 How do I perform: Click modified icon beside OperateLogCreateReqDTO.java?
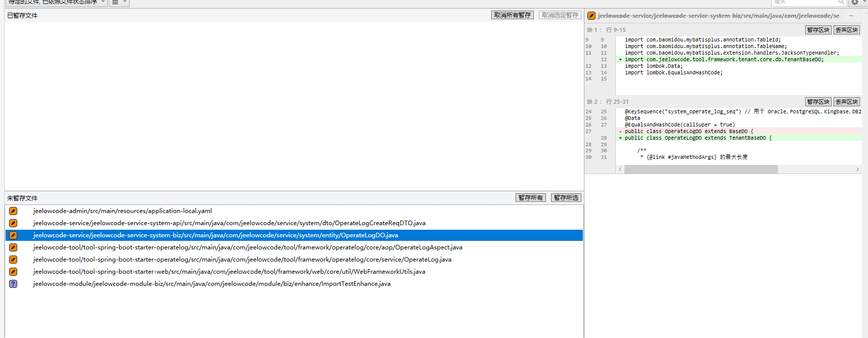[x=13, y=223]
